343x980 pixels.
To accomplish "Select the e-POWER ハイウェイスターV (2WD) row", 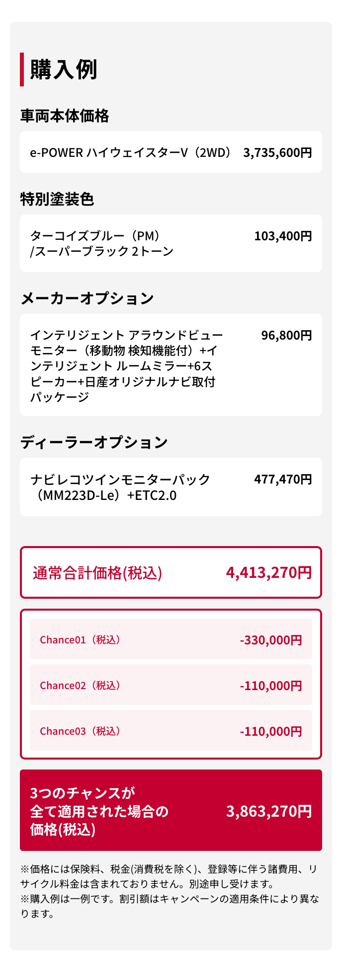I will point(130,152).
